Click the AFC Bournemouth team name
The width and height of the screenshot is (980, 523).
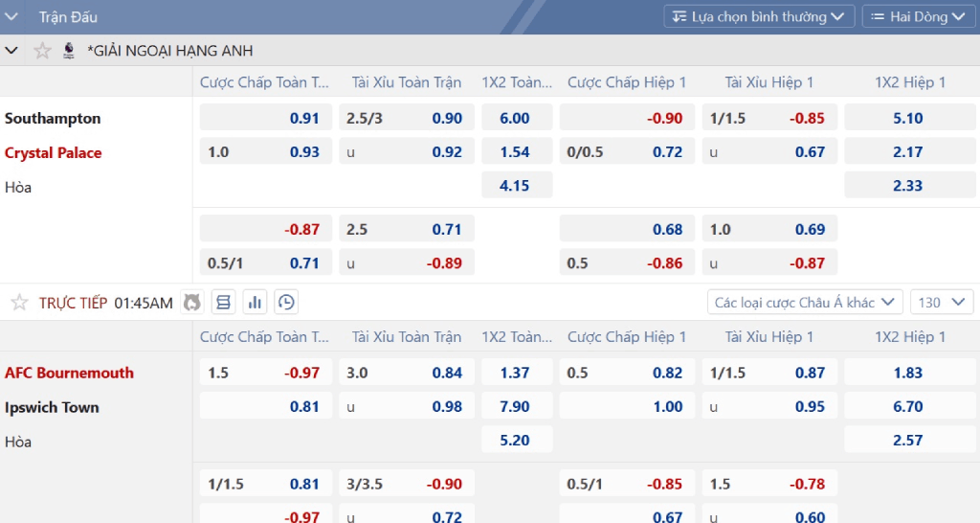tap(69, 373)
